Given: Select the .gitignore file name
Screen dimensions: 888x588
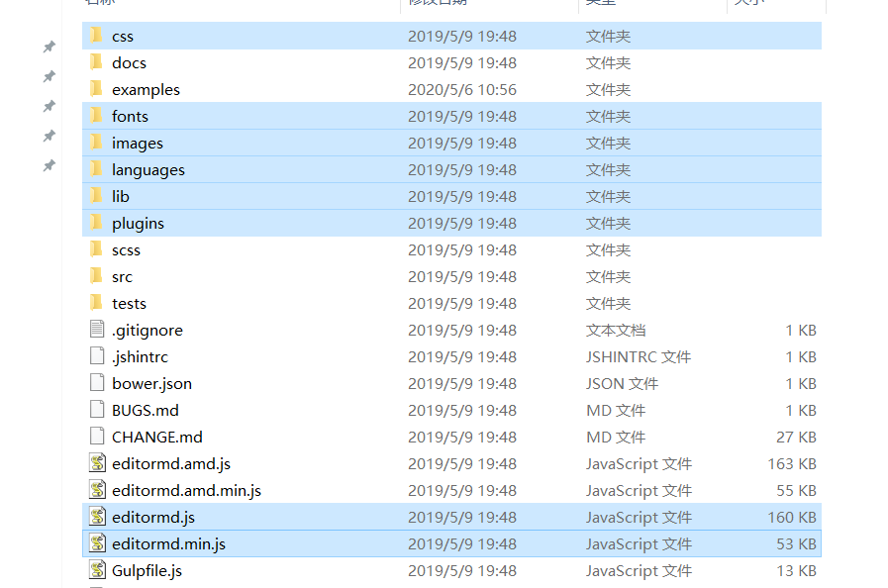Looking at the screenshot, I should (x=148, y=331).
